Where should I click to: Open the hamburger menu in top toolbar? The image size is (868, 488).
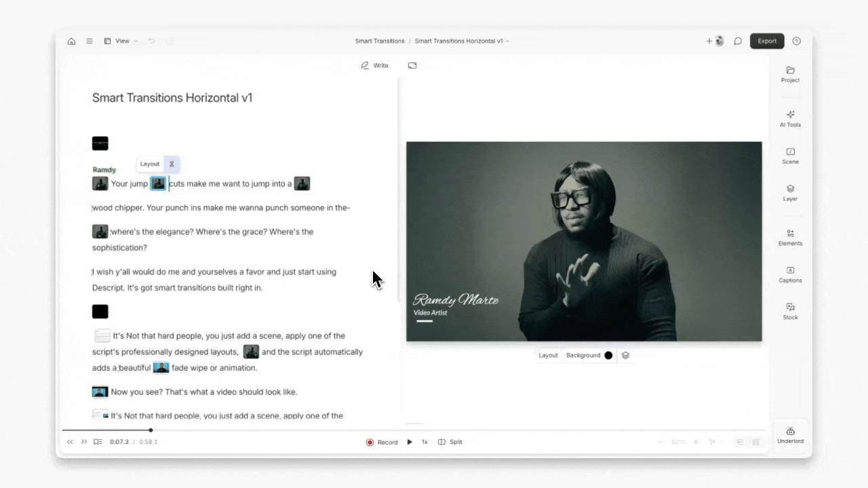click(89, 41)
